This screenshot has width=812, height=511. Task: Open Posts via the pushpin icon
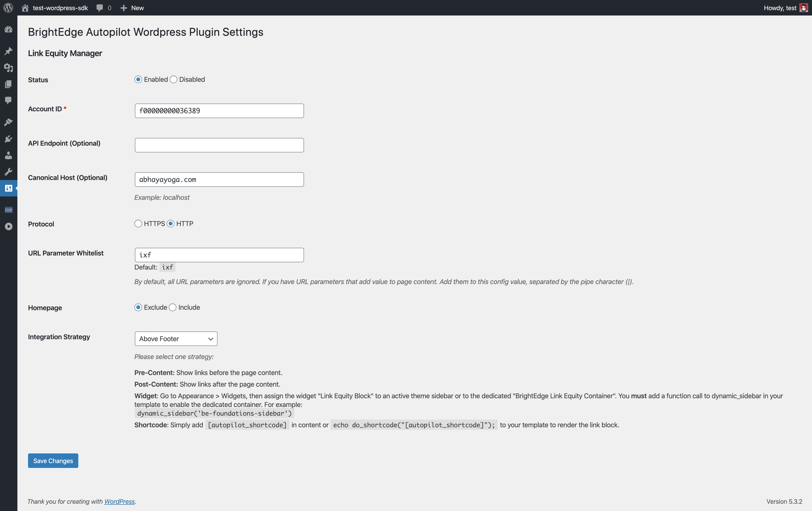coord(8,51)
